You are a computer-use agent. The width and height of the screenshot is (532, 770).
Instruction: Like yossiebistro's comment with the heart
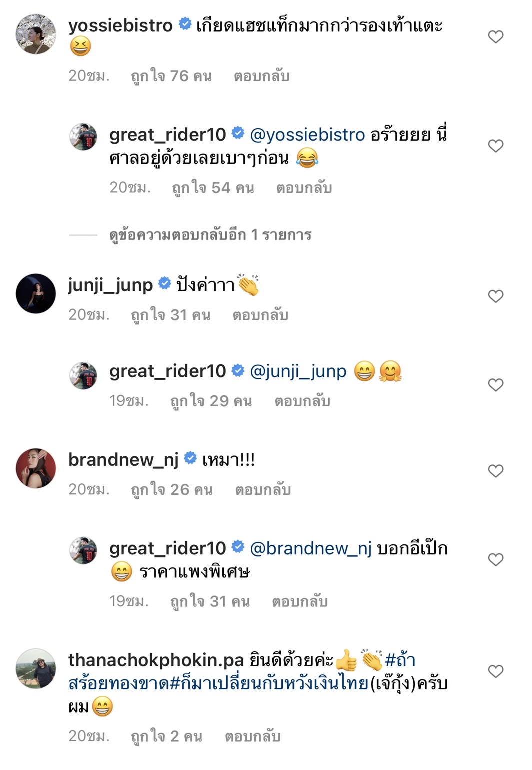pyautogui.click(x=495, y=37)
